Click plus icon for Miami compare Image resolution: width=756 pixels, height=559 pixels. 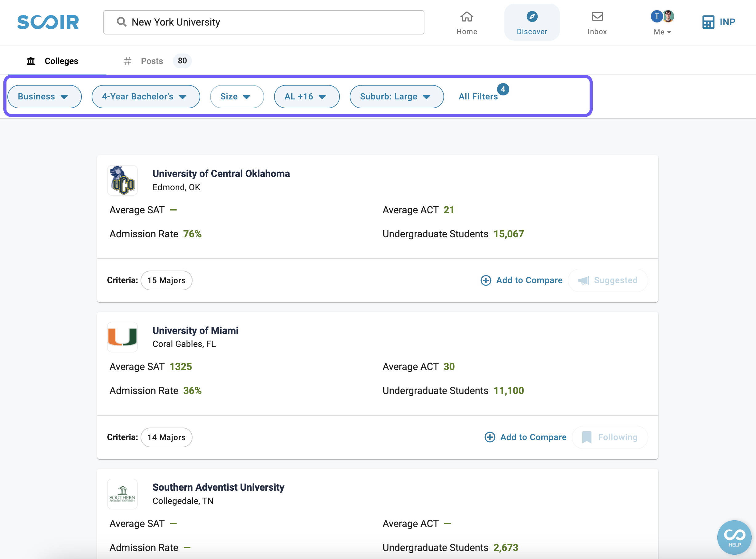pos(490,437)
